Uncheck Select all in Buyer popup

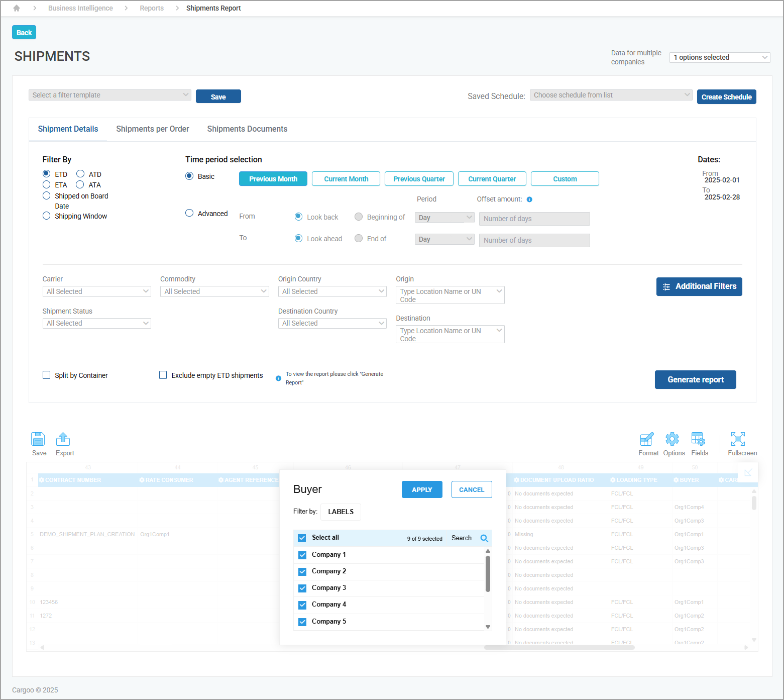302,538
